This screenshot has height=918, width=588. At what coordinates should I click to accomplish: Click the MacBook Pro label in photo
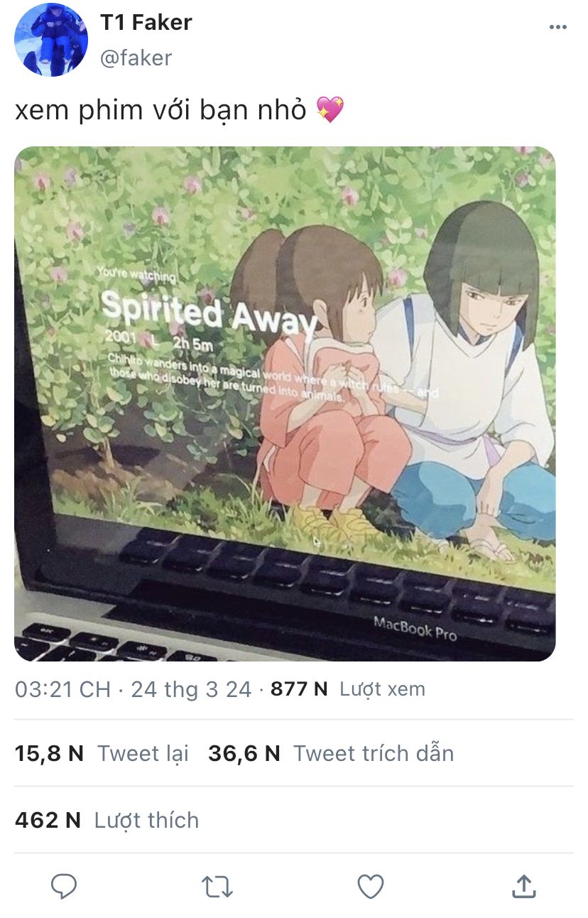(x=415, y=628)
